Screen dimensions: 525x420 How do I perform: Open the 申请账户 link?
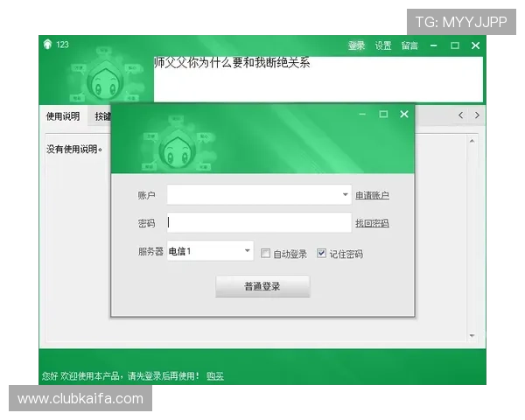pyautogui.click(x=372, y=195)
